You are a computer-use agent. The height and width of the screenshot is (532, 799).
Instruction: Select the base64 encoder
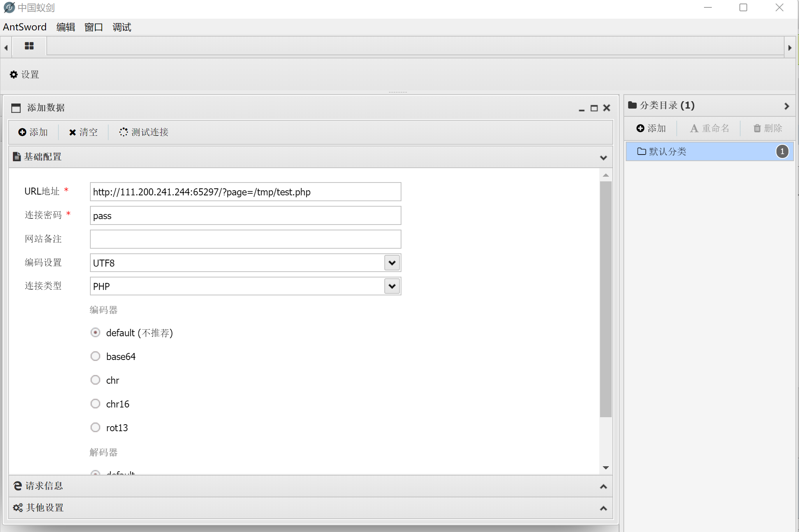(95, 356)
